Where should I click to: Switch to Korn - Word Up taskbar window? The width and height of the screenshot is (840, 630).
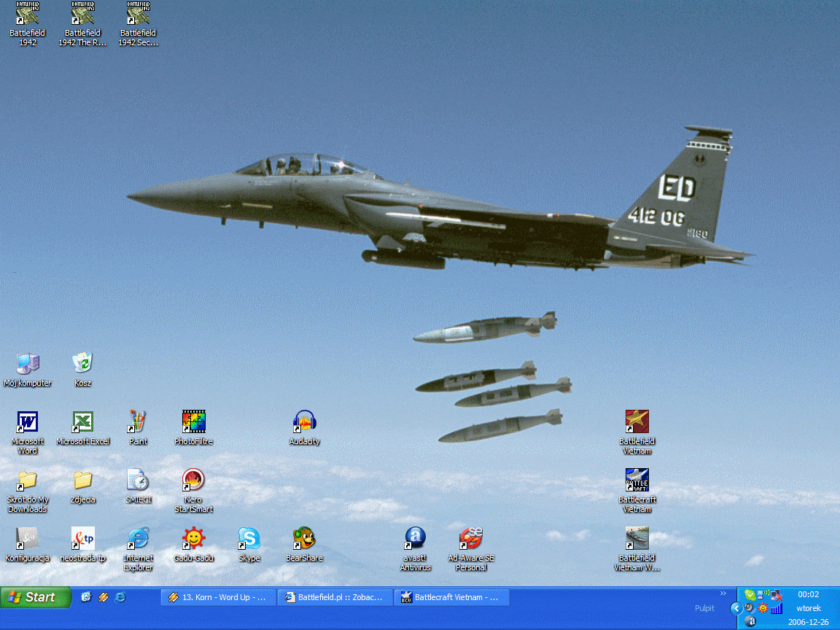click(218, 597)
